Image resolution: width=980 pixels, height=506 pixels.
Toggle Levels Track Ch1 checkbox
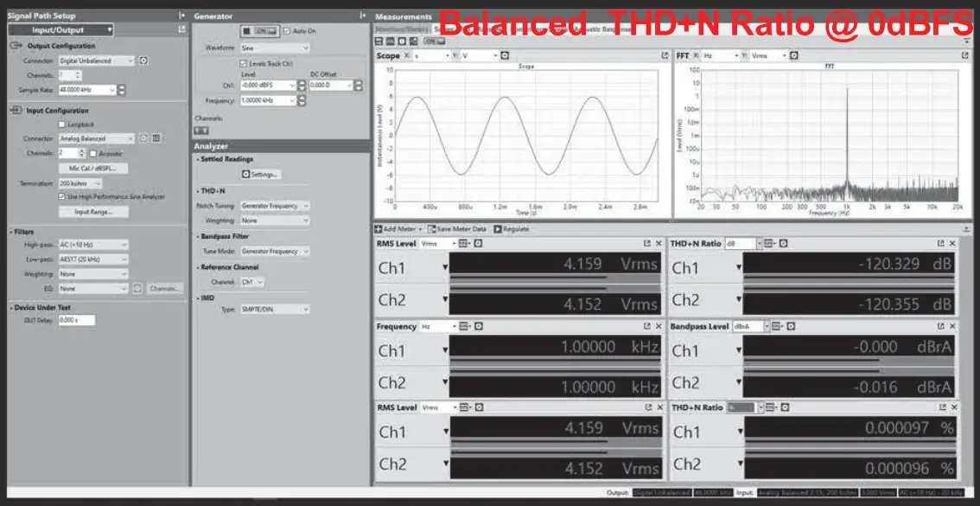point(244,64)
